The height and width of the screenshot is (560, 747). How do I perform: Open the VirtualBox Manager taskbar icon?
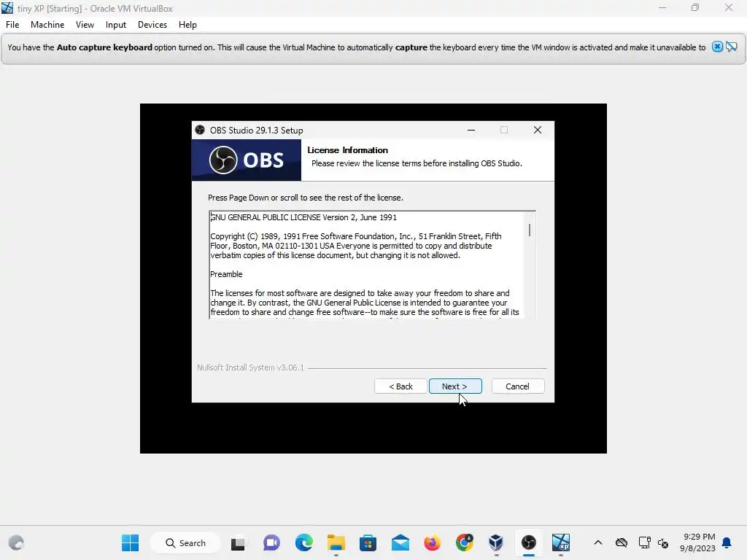pos(496,542)
